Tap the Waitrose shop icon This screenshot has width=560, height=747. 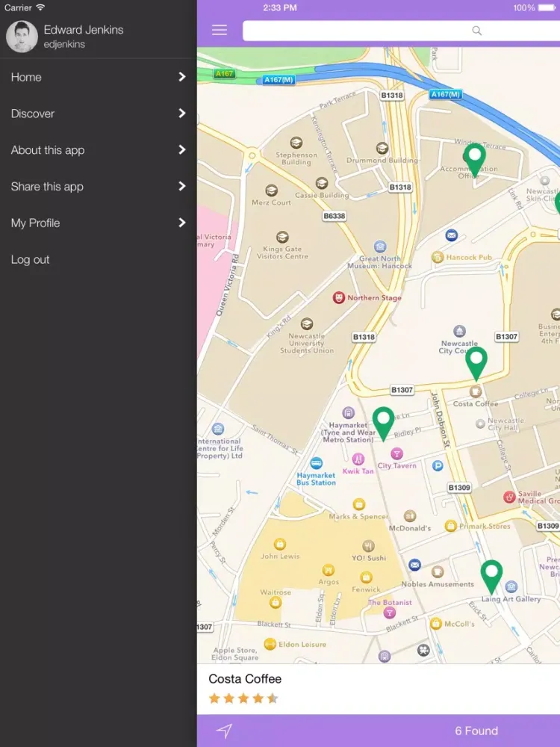[276, 603]
